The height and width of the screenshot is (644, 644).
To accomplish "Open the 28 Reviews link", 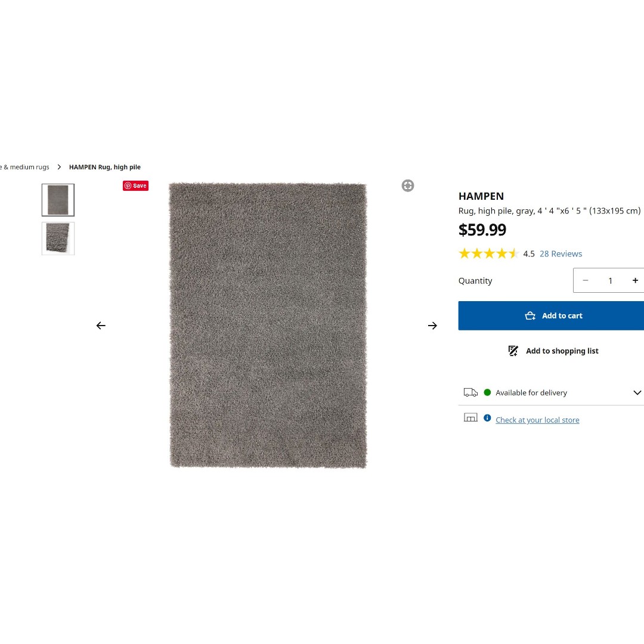I will [561, 254].
